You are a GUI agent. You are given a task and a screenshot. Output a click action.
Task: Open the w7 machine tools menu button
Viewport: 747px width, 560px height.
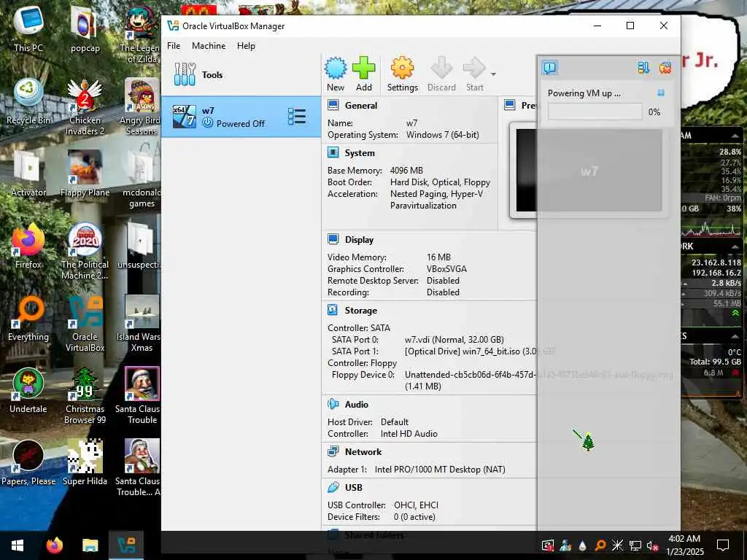[x=297, y=117]
